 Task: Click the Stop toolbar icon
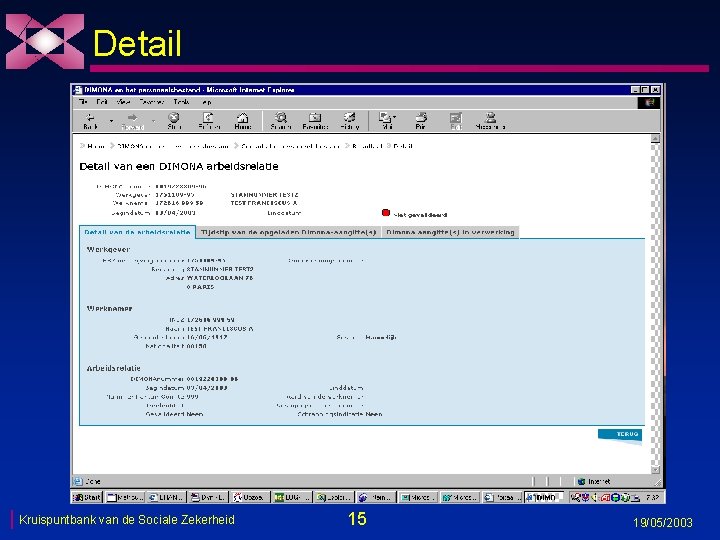[174, 121]
